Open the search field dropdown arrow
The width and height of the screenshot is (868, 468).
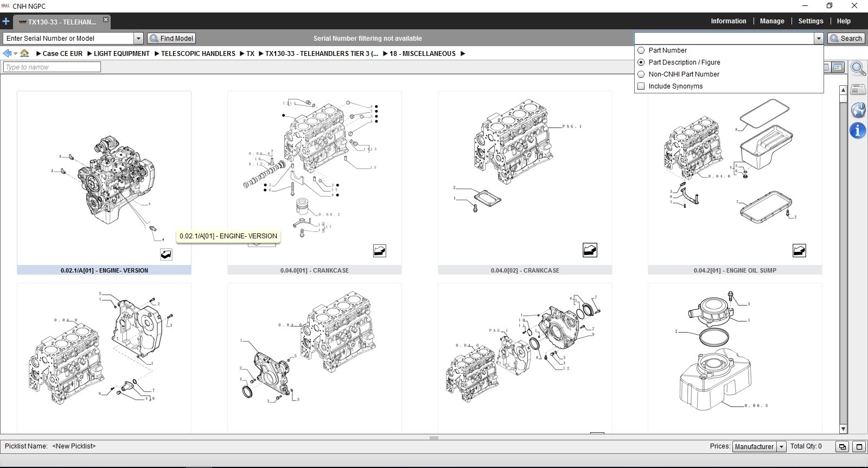coord(819,38)
